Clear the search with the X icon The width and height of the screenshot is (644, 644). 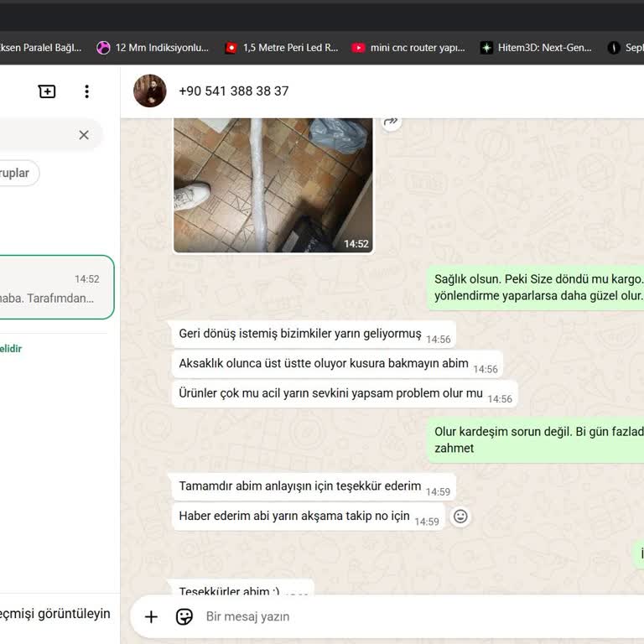click(84, 135)
